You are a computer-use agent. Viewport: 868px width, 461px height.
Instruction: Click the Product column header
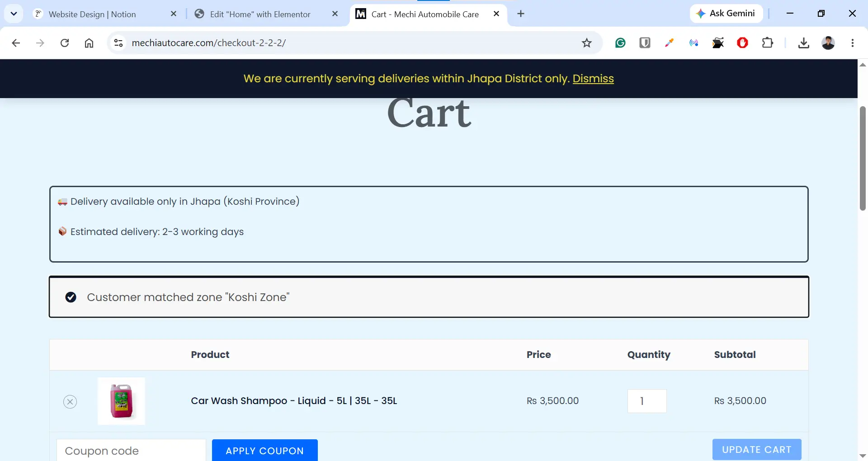click(x=210, y=355)
